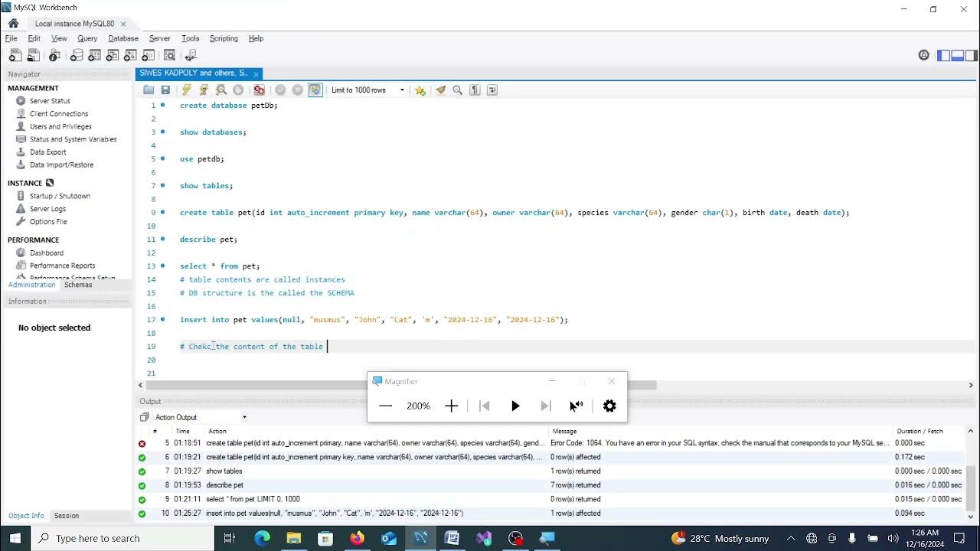Open the performance Dashboard
This screenshot has width=980, height=551.
[47, 253]
